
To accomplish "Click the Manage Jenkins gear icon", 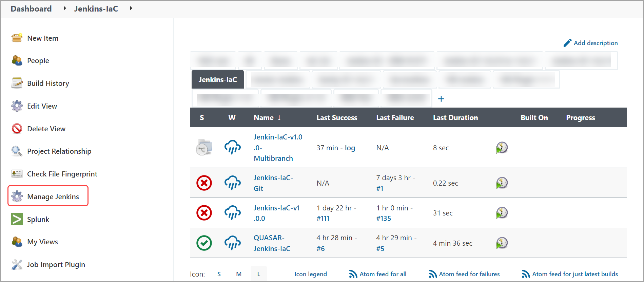I will tap(17, 196).
